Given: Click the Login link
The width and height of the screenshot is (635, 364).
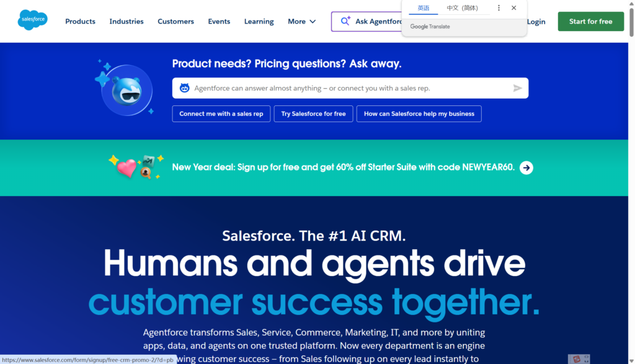Looking at the screenshot, I should pyautogui.click(x=536, y=21).
